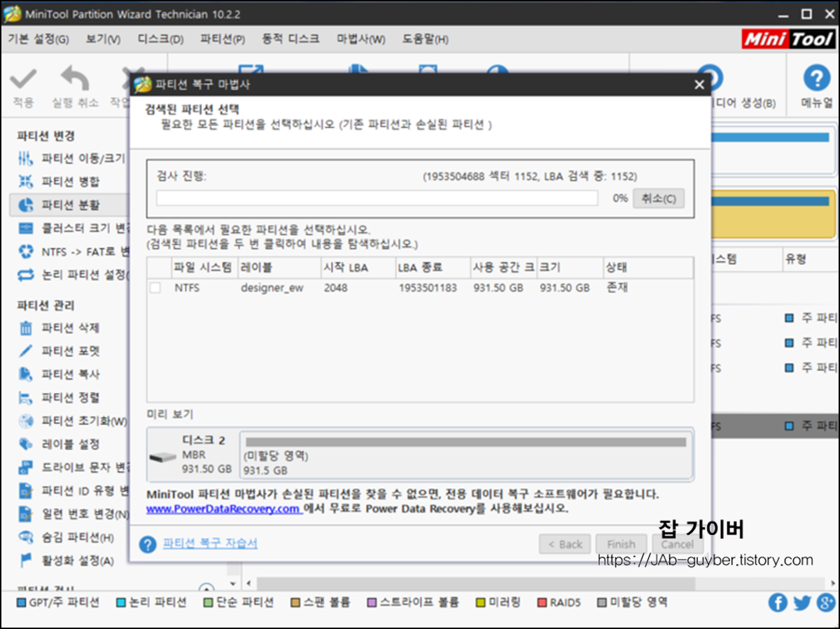This screenshot has width=840, height=629.
Task: Open the 파티션(P) menu
Action: [223, 39]
